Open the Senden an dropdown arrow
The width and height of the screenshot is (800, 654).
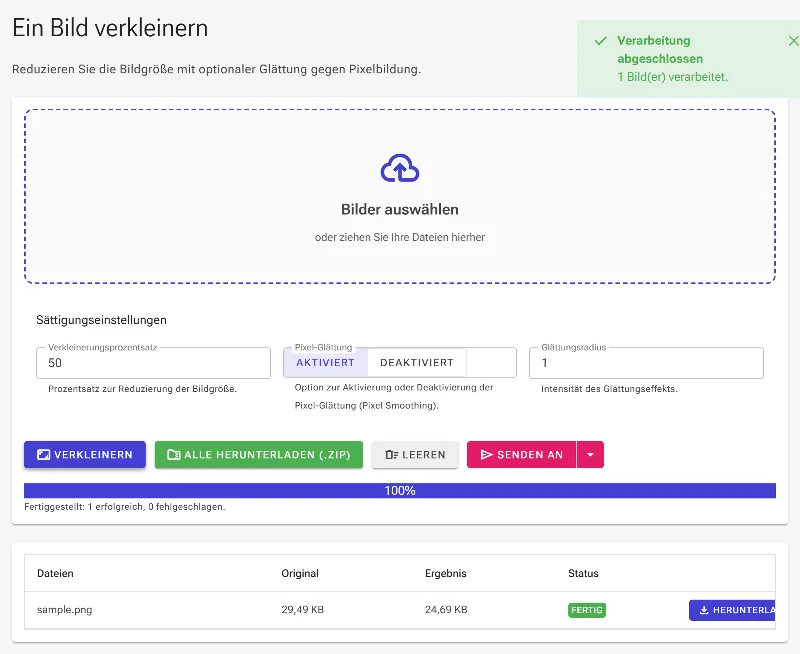pyautogui.click(x=590, y=455)
